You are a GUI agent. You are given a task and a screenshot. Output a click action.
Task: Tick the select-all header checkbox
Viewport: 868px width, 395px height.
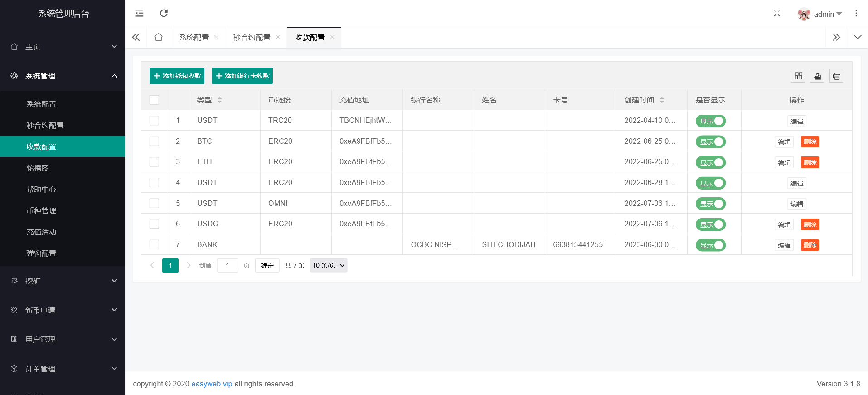coord(154,100)
